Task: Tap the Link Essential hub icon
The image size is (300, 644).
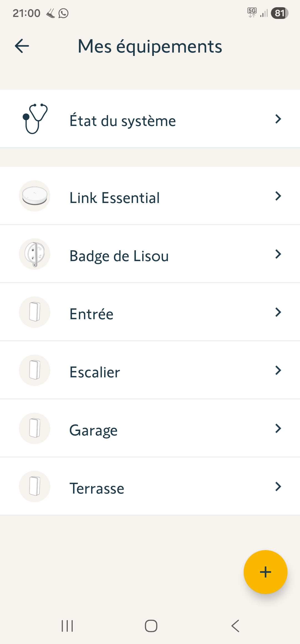Action: 35,196
